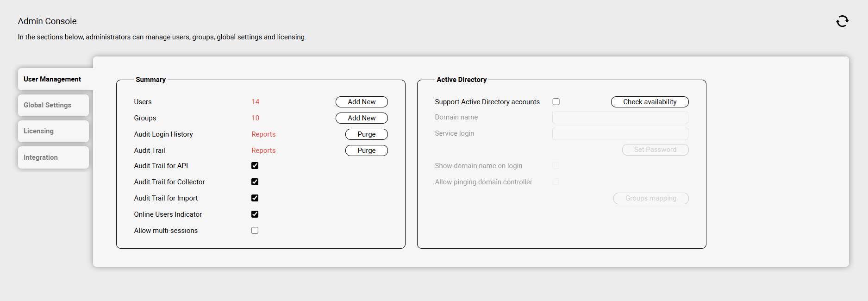
Task: Purge the Audit Login History
Action: click(x=366, y=134)
